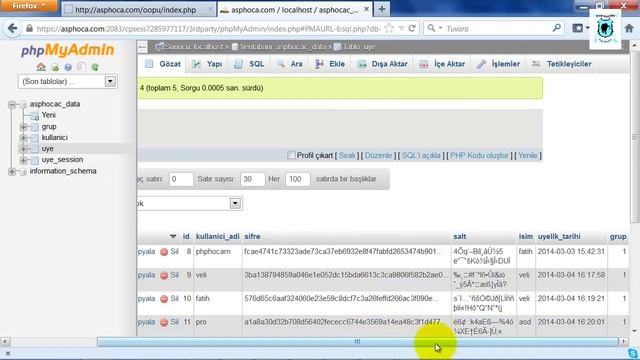Click the horizontal scrollbar thumb

[x=357, y=342]
